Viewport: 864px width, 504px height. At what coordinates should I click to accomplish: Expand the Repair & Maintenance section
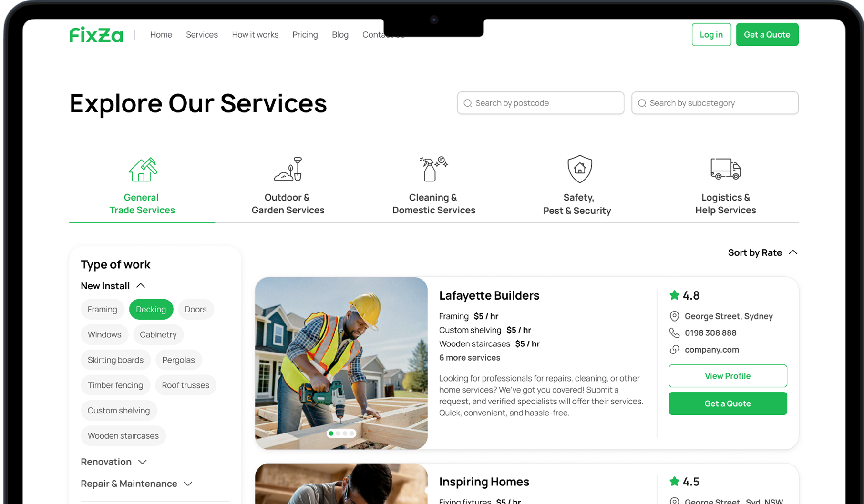(x=137, y=484)
